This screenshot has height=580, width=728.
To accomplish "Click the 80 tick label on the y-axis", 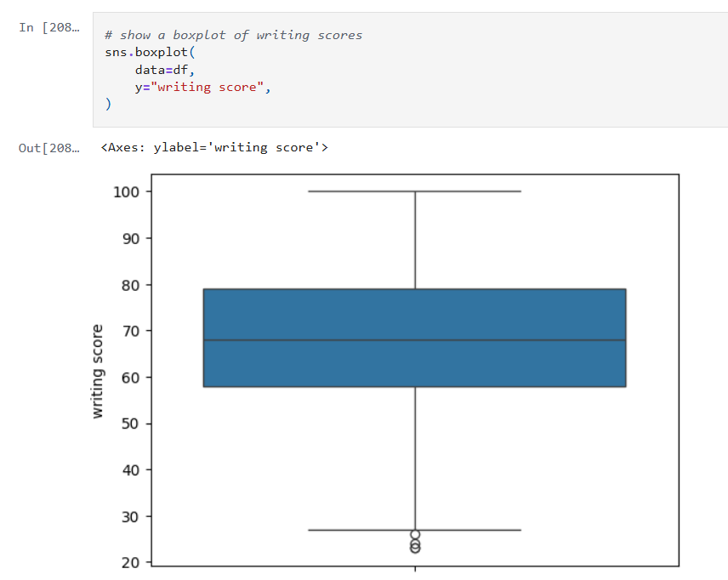I will click(x=132, y=284).
